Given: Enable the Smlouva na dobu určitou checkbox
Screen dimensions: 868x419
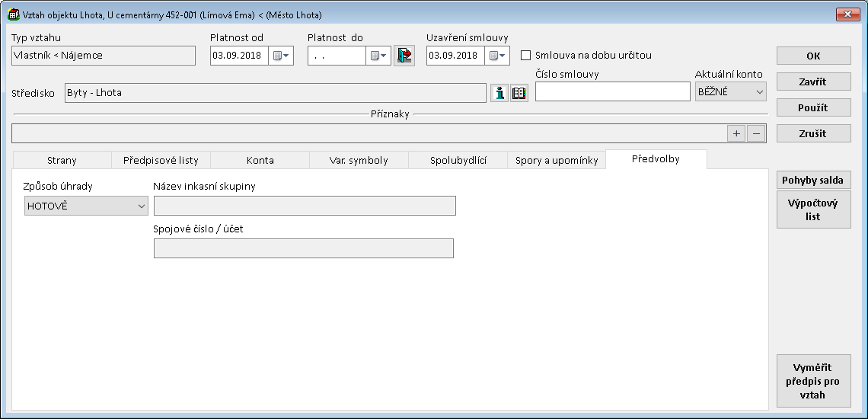Looking at the screenshot, I should (x=525, y=56).
